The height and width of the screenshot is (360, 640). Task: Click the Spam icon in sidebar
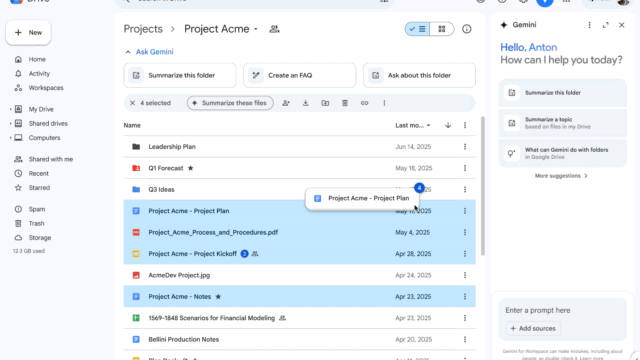(x=18, y=209)
